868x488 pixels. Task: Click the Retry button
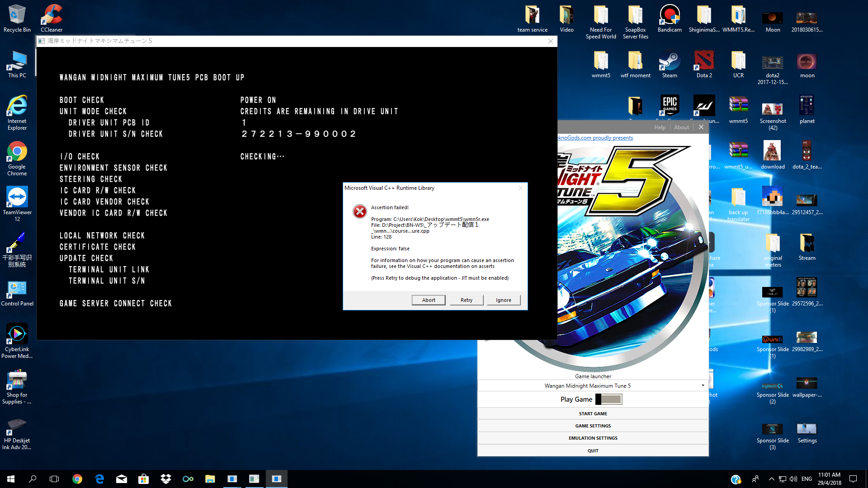coord(466,300)
